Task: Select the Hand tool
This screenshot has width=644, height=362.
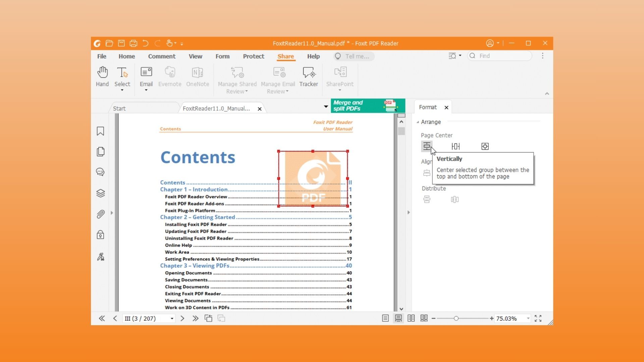Action: pyautogui.click(x=102, y=77)
